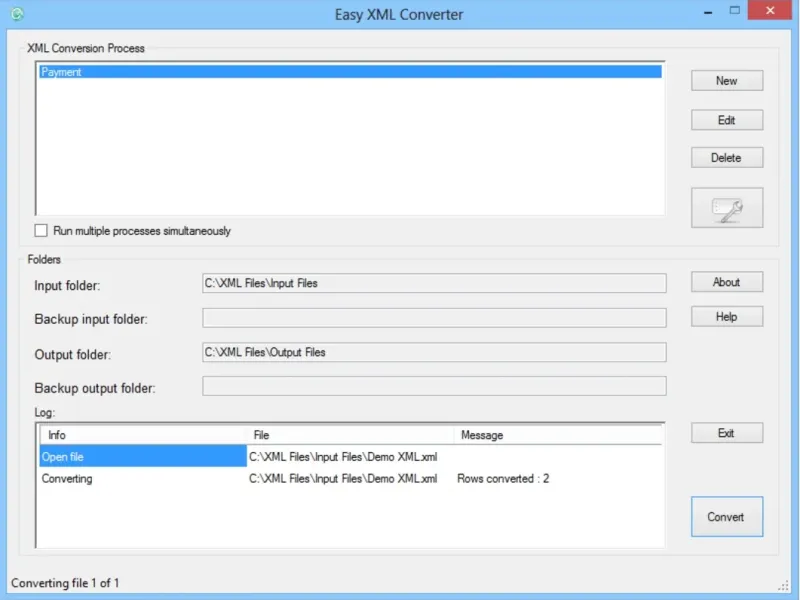Sort log by File column header

[351, 435]
